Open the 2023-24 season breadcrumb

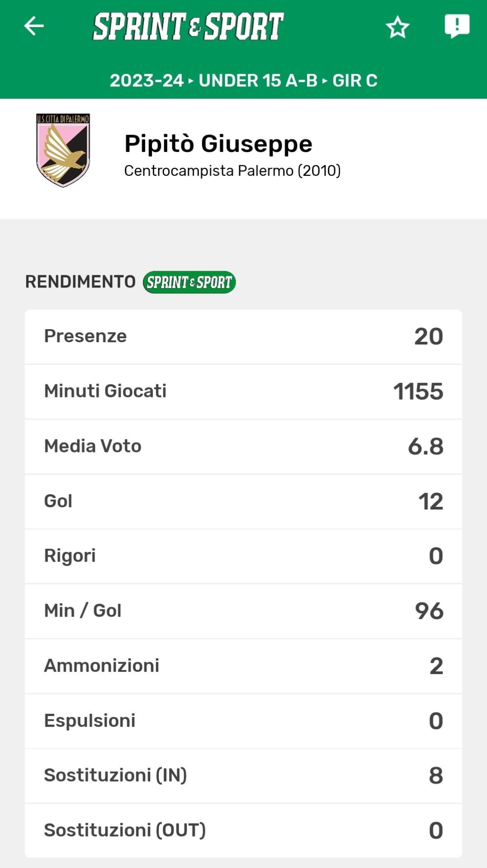click(x=146, y=80)
